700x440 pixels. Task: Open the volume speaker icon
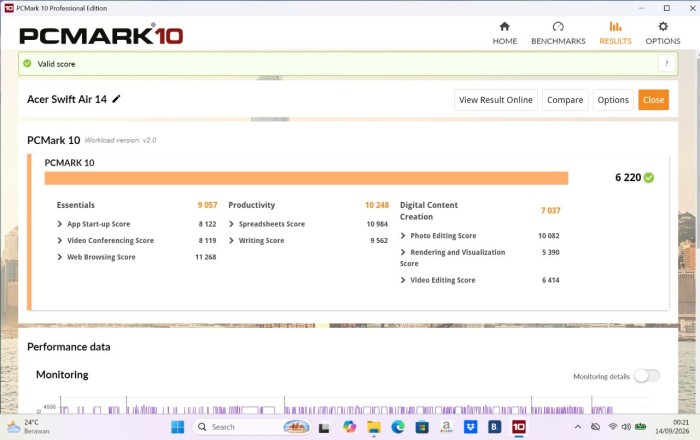(626, 427)
